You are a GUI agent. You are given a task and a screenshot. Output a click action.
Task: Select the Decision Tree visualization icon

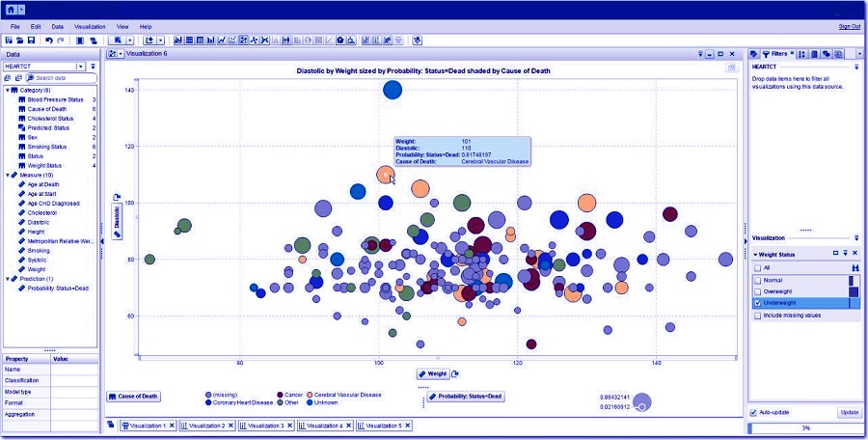pos(350,41)
